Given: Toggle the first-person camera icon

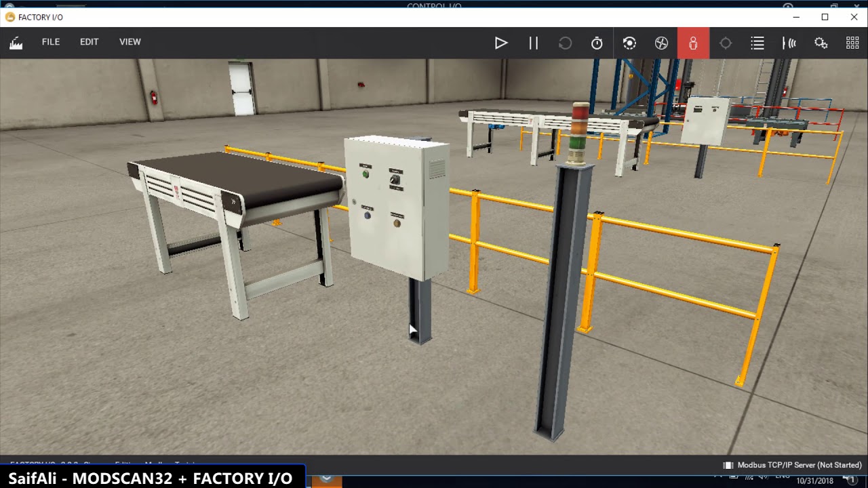Looking at the screenshot, I should (693, 43).
